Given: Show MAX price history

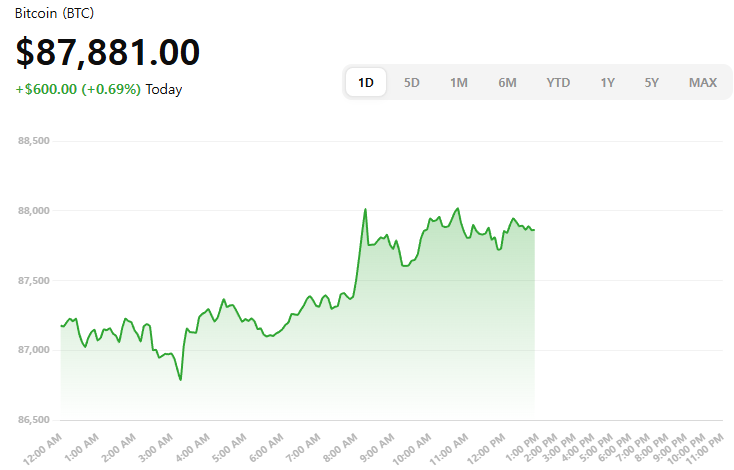Looking at the screenshot, I should [703, 82].
